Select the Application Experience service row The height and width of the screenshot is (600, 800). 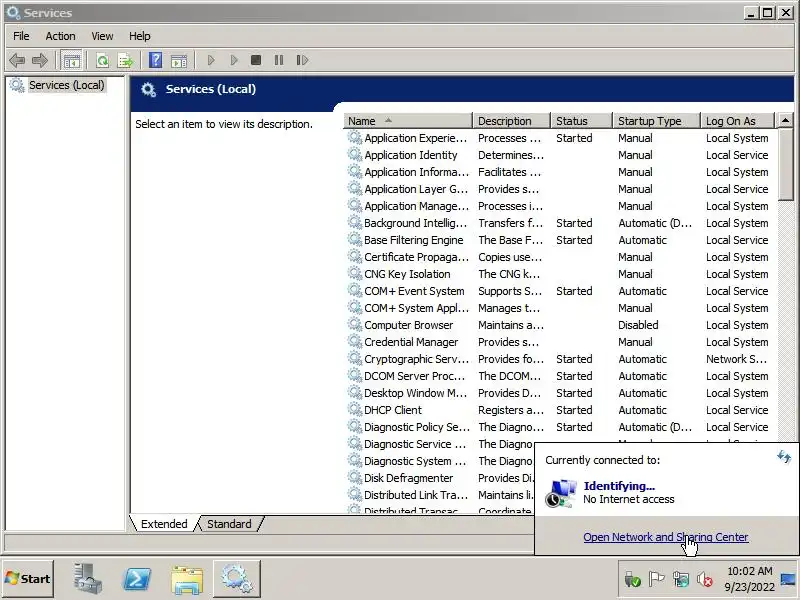pos(559,138)
